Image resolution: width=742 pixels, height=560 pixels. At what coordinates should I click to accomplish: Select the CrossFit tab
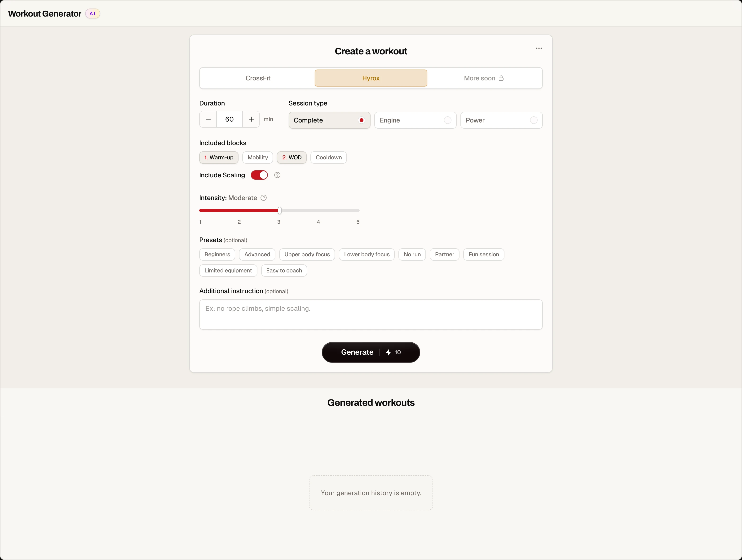tap(258, 78)
